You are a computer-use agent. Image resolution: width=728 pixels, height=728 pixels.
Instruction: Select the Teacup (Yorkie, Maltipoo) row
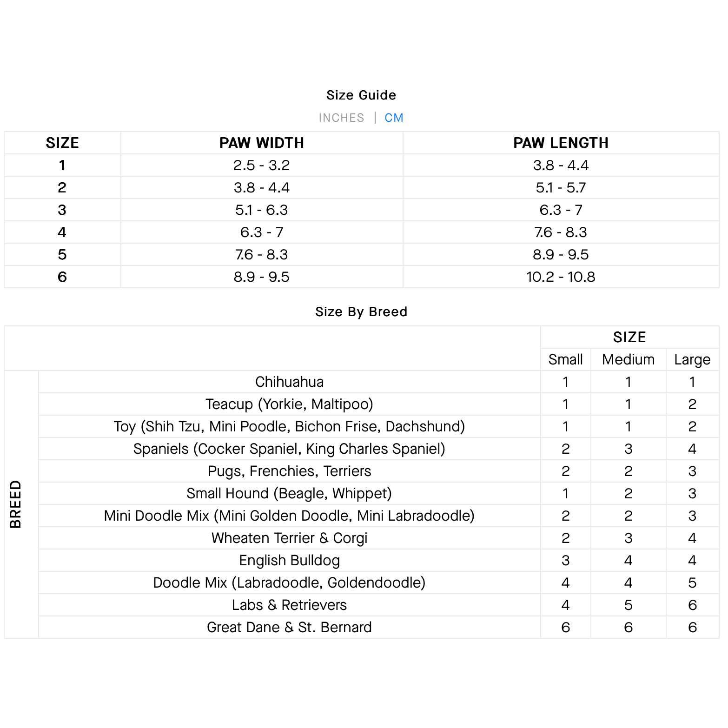coord(289,404)
